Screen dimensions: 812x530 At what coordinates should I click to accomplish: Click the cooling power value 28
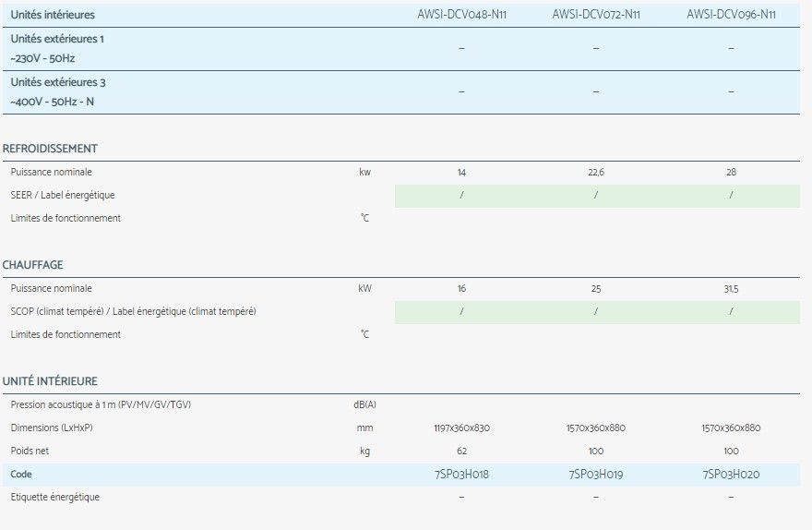731,173
